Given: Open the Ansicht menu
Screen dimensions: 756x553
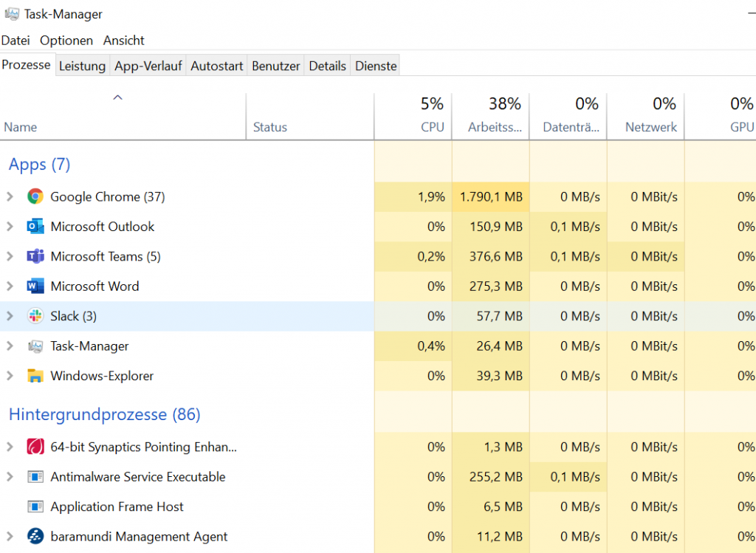Looking at the screenshot, I should click(123, 41).
